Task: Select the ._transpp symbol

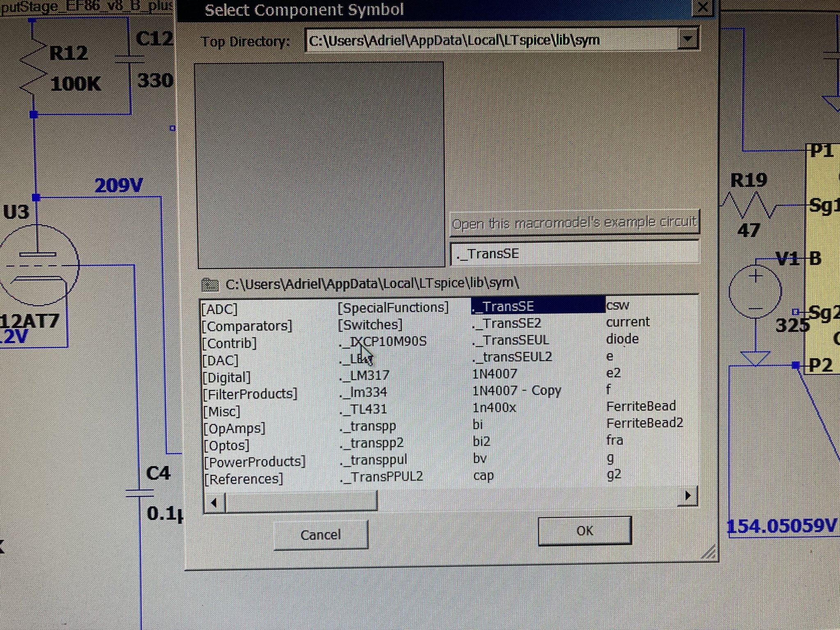Action: click(x=368, y=426)
